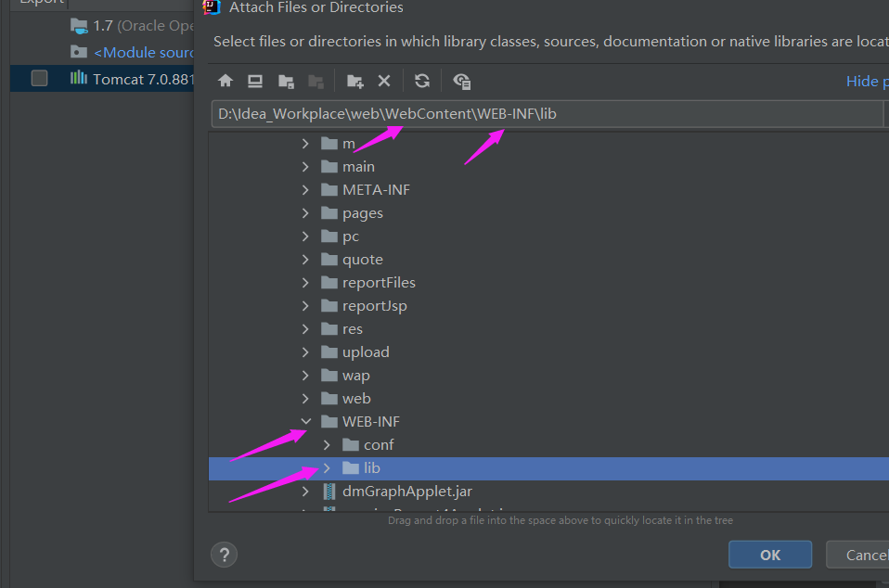Screen dimensions: 889x588
Task: Expand the pages folder
Action: coord(305,213)
